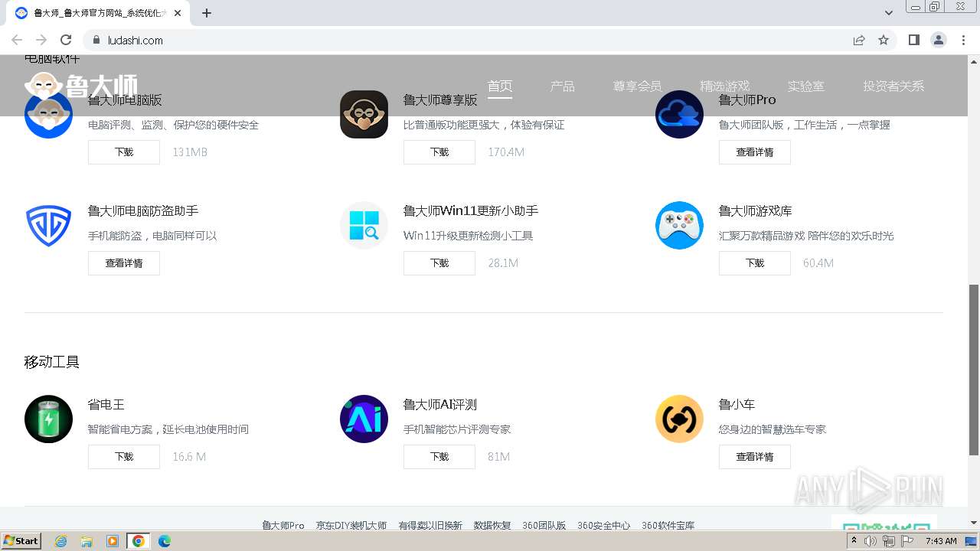Screen dimensions: 980x551
Task: Open the 数据恢复 footer link
Action: tap(492, 526)
